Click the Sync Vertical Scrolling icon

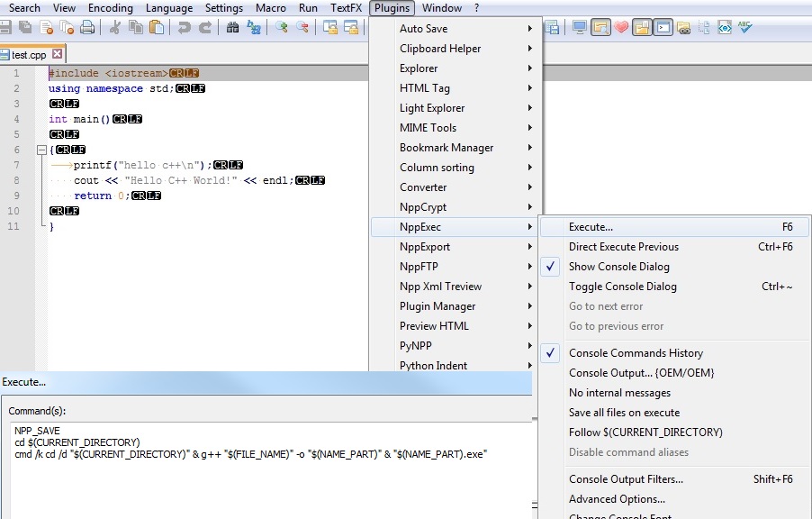tap(329, 27)
